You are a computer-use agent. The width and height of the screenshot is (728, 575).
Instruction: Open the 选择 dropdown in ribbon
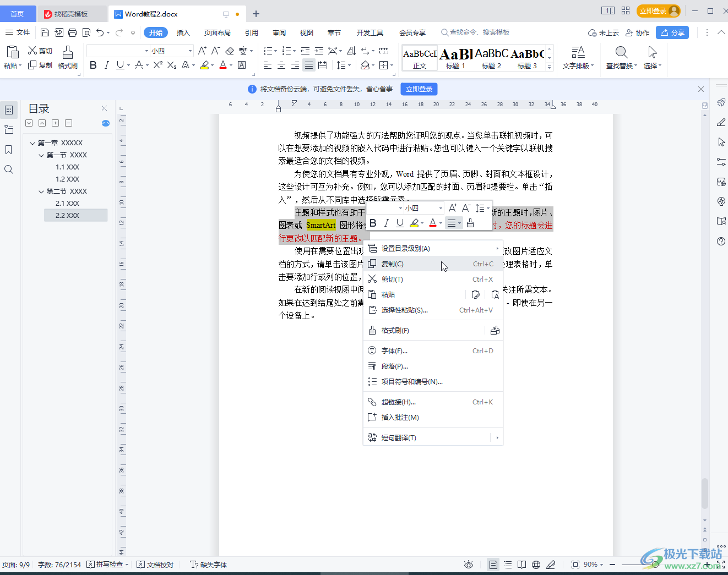[653, 65]
